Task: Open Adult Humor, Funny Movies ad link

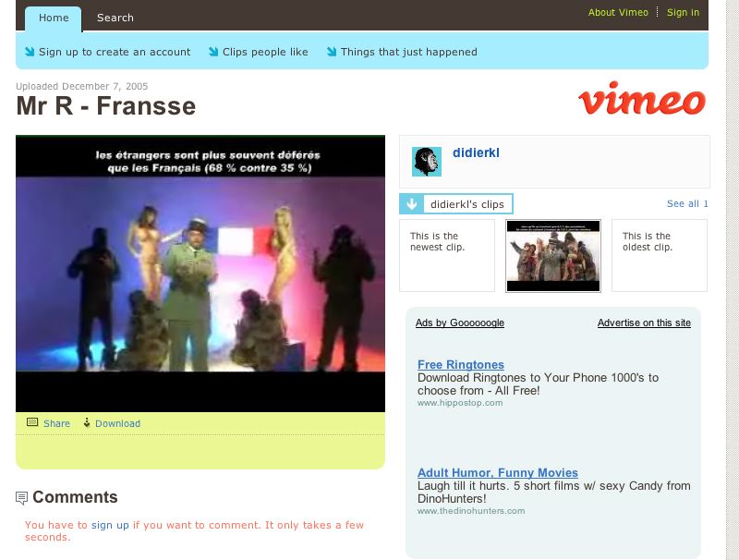Action: [497, 472]
